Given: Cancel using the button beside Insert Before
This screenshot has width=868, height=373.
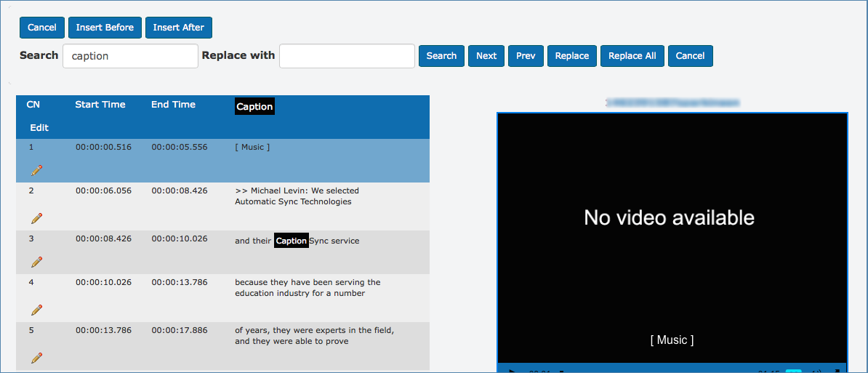Looking at the screenshot, I should coord(42,28).
